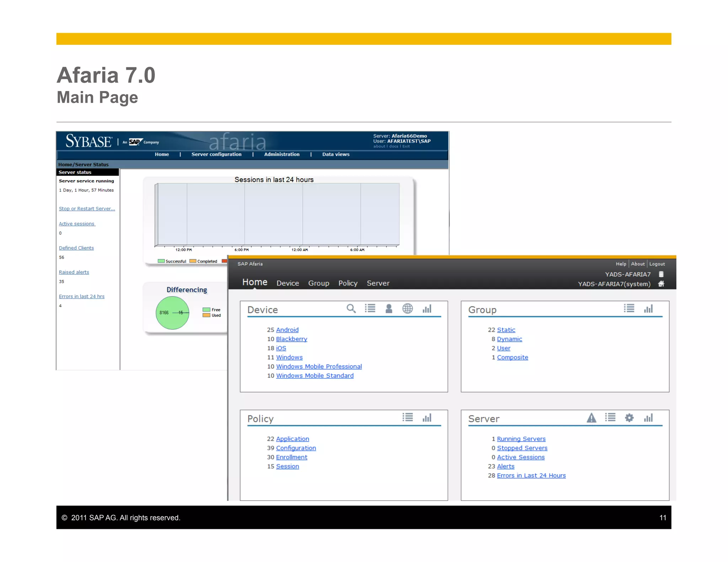Open the Composite groups link

click(x=512, y=357)
